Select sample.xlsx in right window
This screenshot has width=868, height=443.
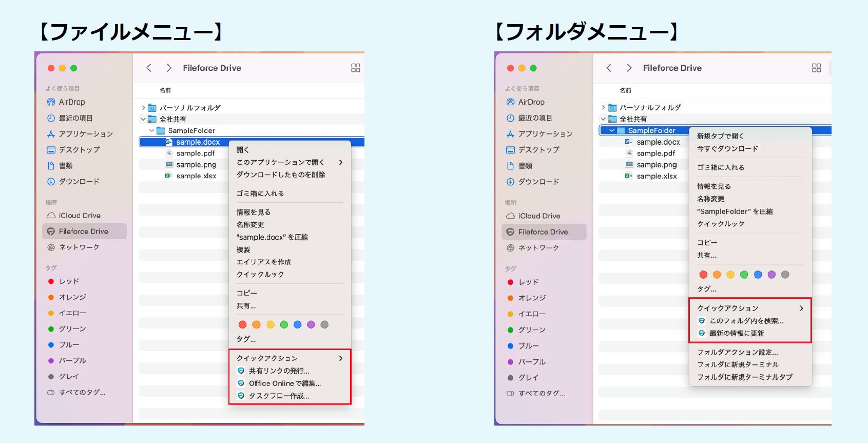click(x=657, y=176)
